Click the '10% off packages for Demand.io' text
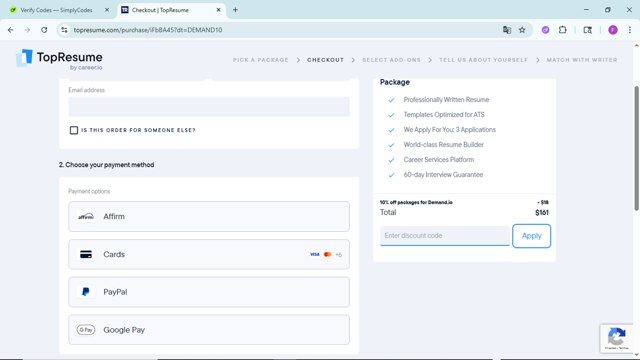This screenshot has width=640, height=360. pyautogui.click(x=416, y=202)
